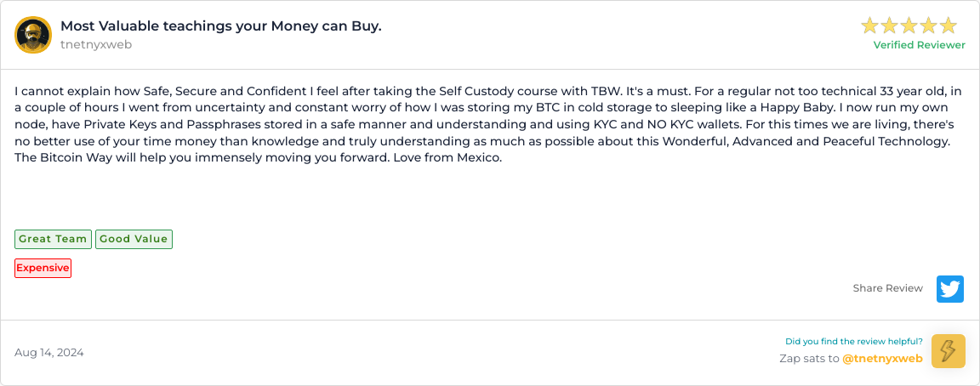Select the Good Value tag
This screenshot has width=980, height=386.
134,239
